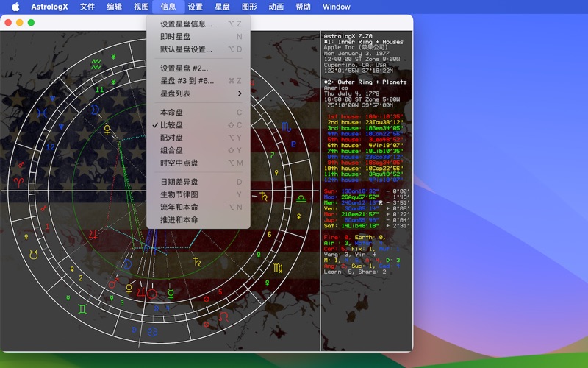Click the yellow Taurus glyph on the wheel
Viewport: 588px width, 368px height.
point(34,255)
